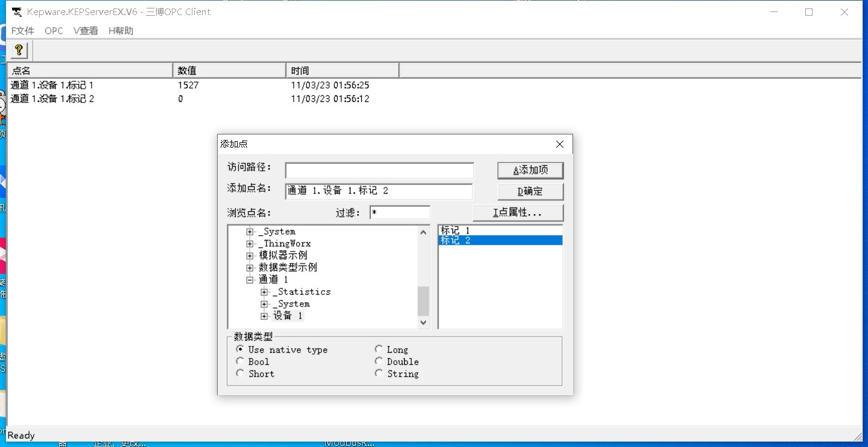Expand the 设备 1 tree node
Image resolution: width=868 pixels, height=447 pixels.
264,316
